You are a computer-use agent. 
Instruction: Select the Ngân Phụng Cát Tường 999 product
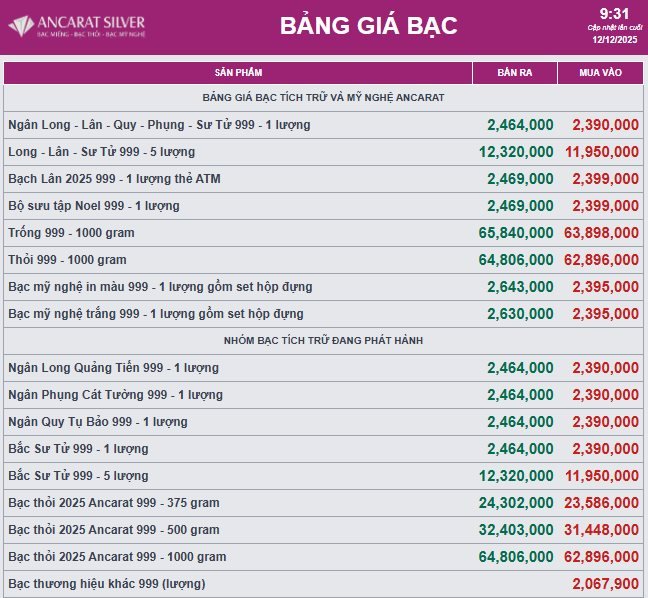(115, 395)
